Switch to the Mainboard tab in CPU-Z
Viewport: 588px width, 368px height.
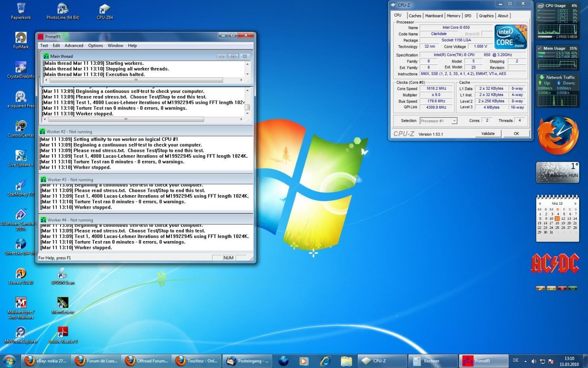434,16
